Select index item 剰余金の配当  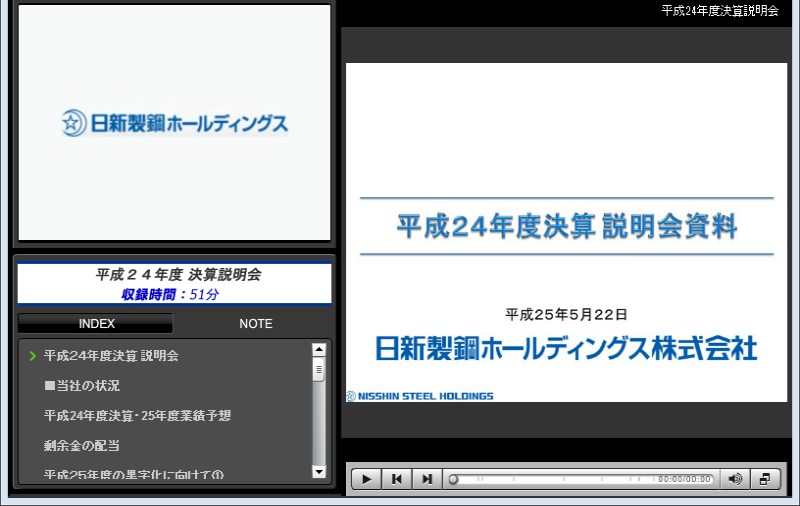pyautogui.click(x=82, y=446)
